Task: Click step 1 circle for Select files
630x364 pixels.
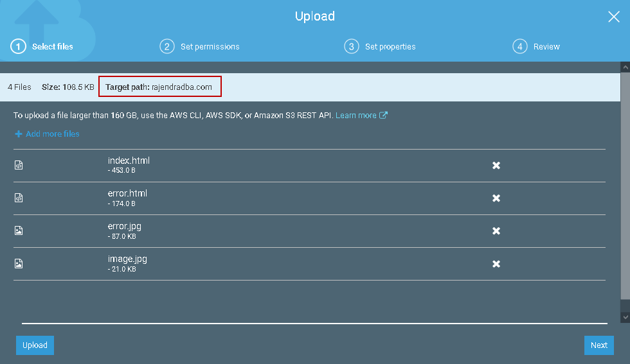Action: click(x=18, y=47)
